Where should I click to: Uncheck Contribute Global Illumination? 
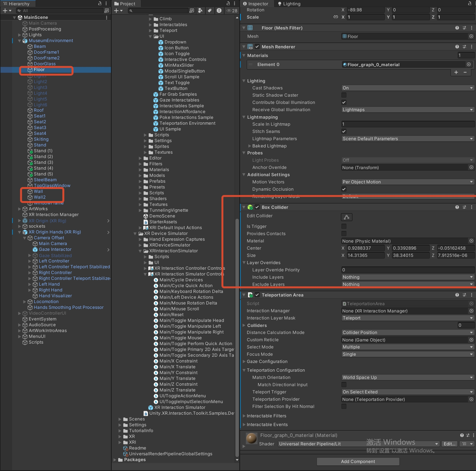[x=344, y=102]
